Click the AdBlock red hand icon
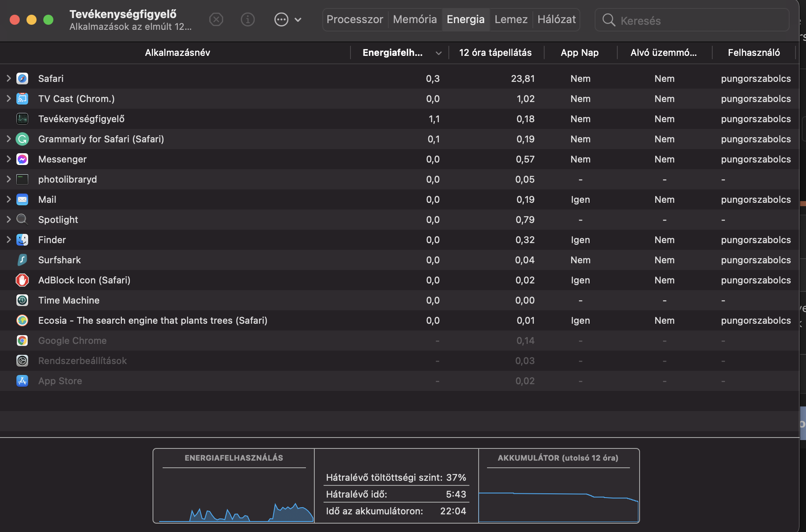 pyautogui.click(x=22, y=280)
